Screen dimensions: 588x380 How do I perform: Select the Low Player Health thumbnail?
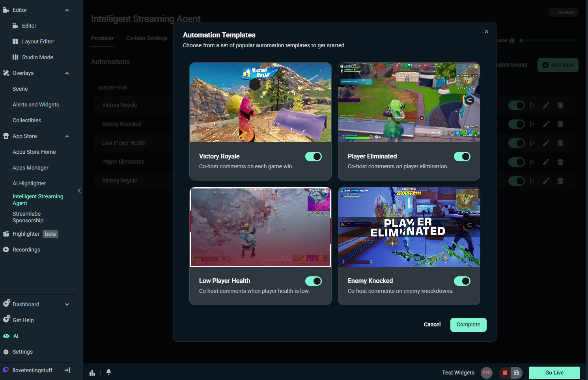click(x=260, y=227)
